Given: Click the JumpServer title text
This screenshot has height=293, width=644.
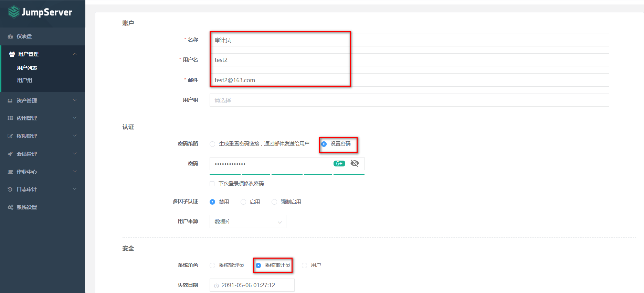Looking at the screenshot, I should (47, 12).
